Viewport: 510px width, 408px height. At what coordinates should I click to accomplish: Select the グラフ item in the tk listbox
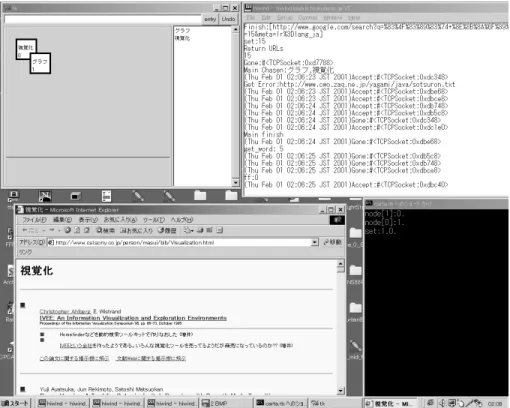click(182, 30)
